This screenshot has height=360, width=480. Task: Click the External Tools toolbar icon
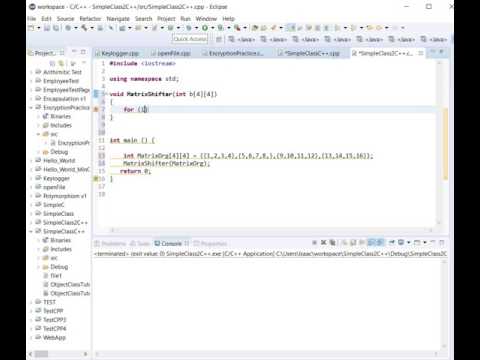237,28
